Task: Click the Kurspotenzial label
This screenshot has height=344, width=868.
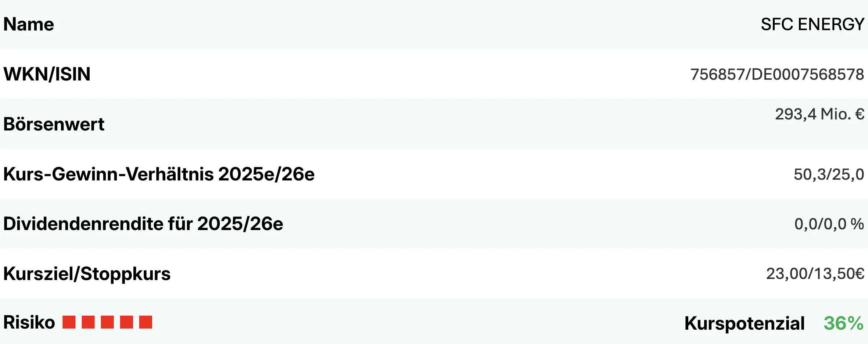Action: (744, 323)
